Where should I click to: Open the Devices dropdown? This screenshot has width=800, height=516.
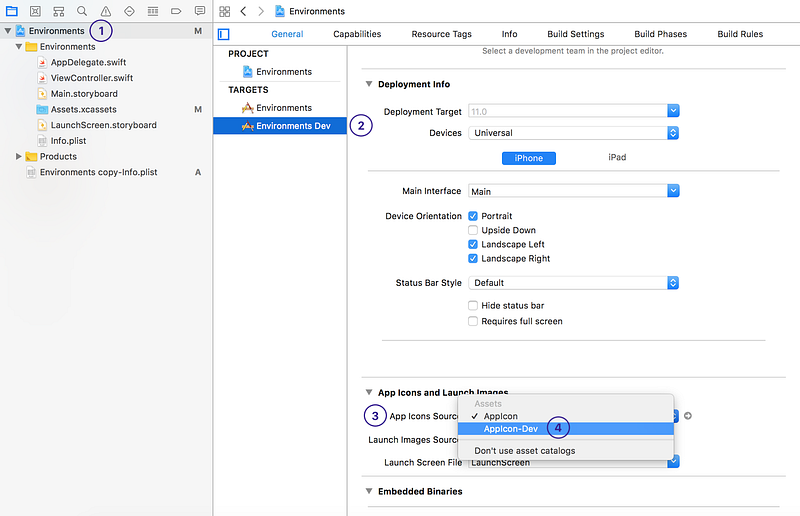click(673, 133)
